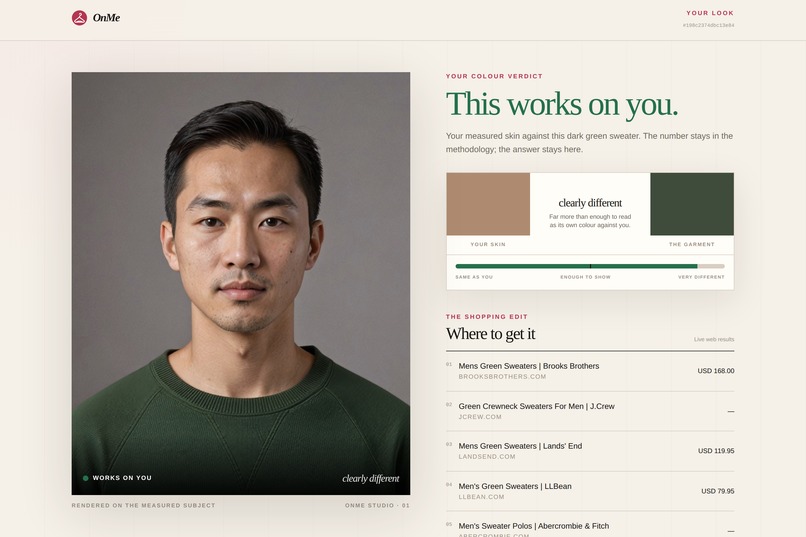Click the OnMe hanger logo icon
The image size is (806, 537).
[x=79, y=17]
